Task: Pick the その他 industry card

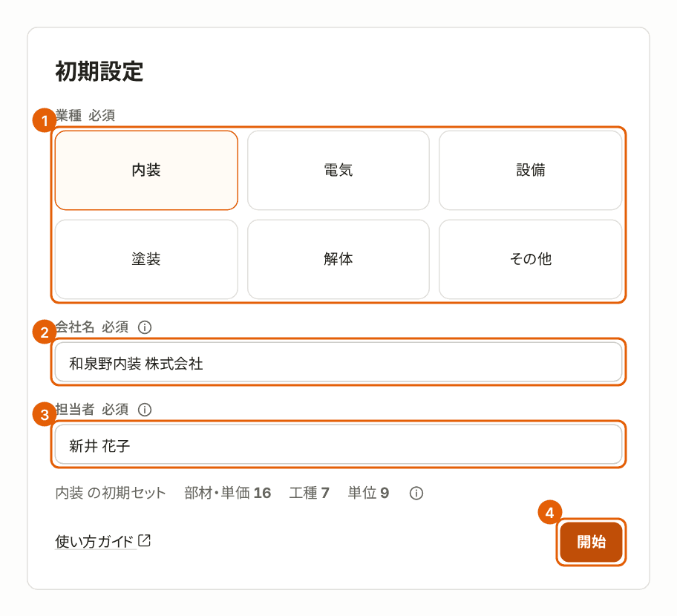Action: (531, 259)
